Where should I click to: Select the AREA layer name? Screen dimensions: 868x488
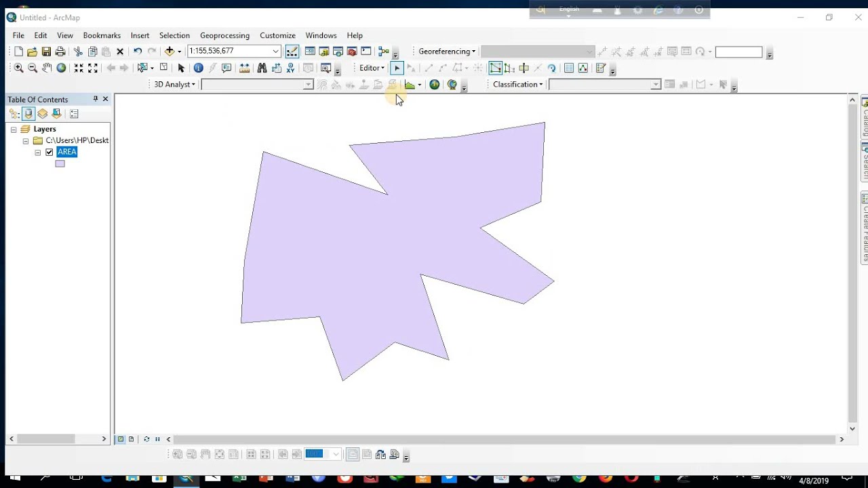tap(67, 152)
